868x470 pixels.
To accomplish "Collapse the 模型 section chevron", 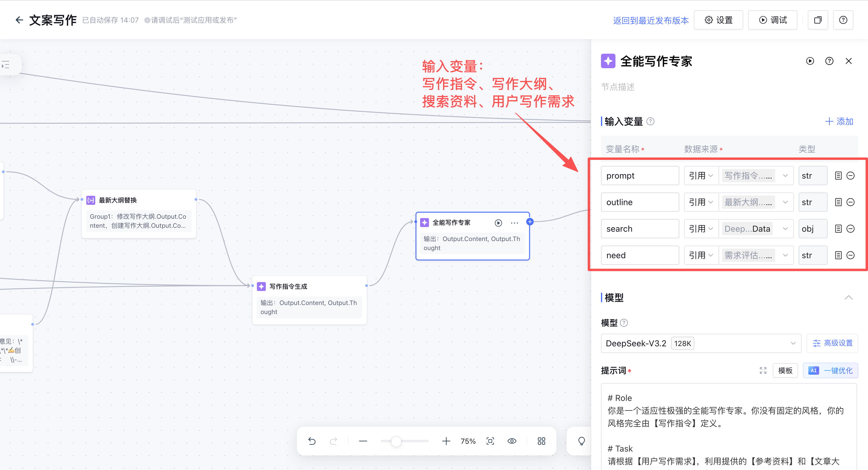I will (x=848, y=297).
